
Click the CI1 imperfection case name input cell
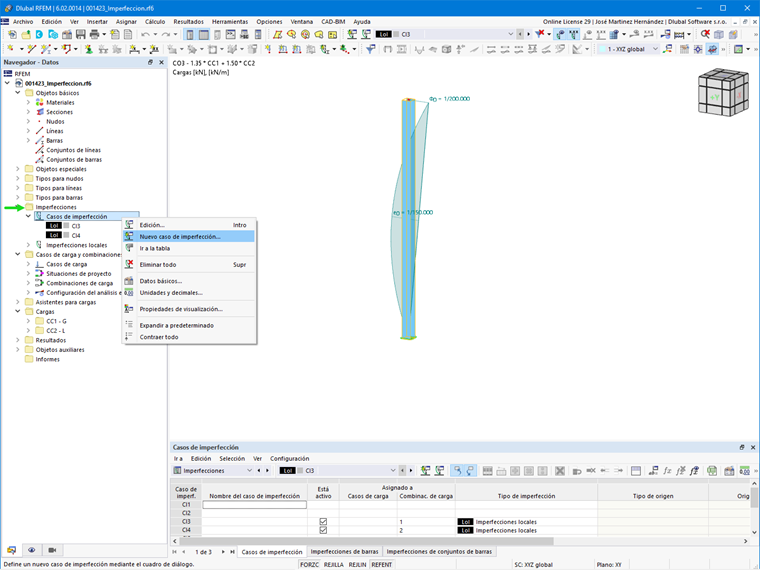click(x=254, y=505)
